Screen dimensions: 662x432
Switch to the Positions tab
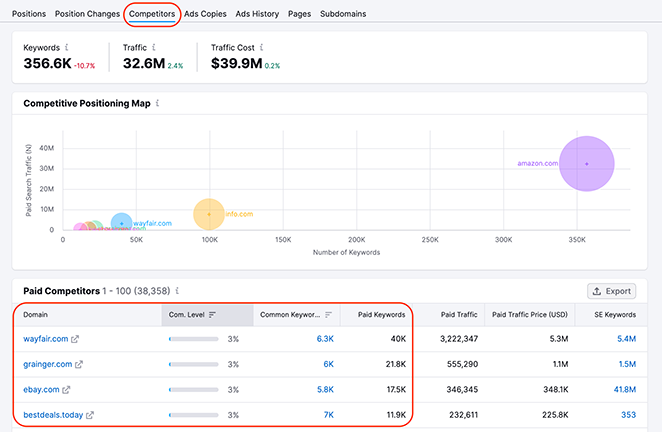29,14
